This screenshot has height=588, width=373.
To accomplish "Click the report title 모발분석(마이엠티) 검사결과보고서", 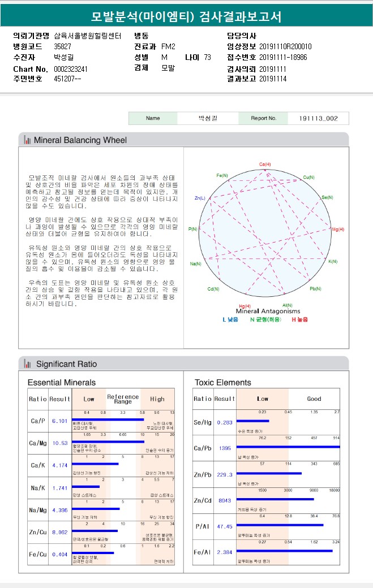I will tap(186, 16).
